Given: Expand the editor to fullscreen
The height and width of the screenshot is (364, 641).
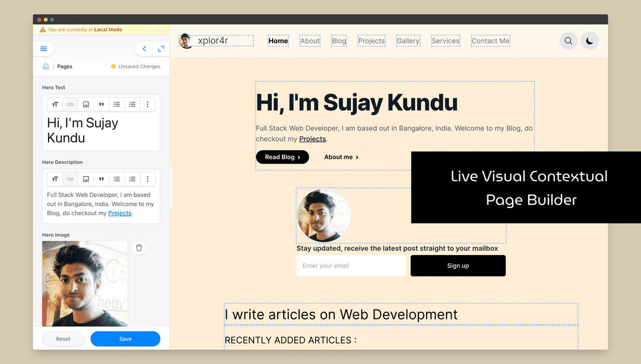Looking at the screenshot, I should pyautogui.click(x=161, y=49).
